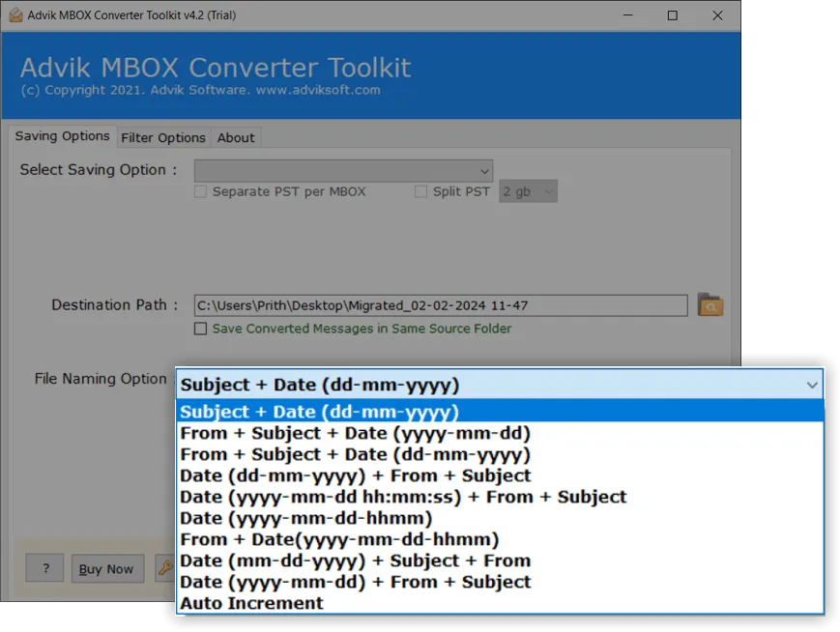
Task: Enable Separate PST per MBOX checkbox
Action: (200, 191)
